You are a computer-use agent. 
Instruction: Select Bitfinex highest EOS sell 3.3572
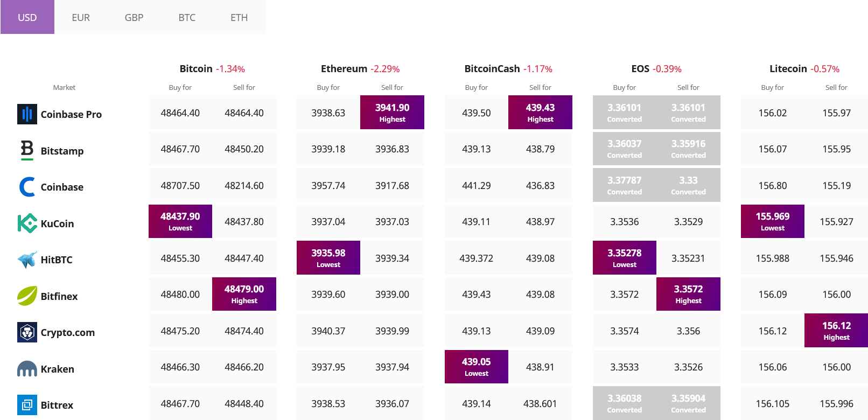(688, 294)
